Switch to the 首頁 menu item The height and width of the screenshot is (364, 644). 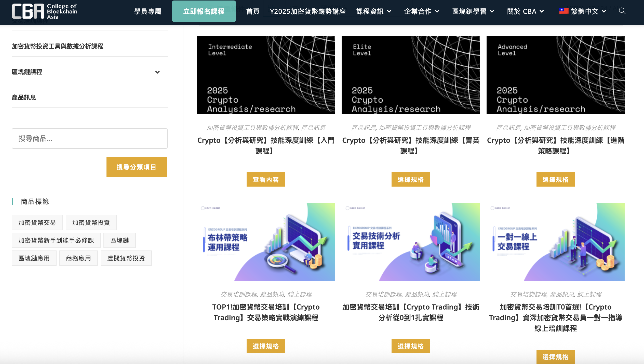pos(253,11)
